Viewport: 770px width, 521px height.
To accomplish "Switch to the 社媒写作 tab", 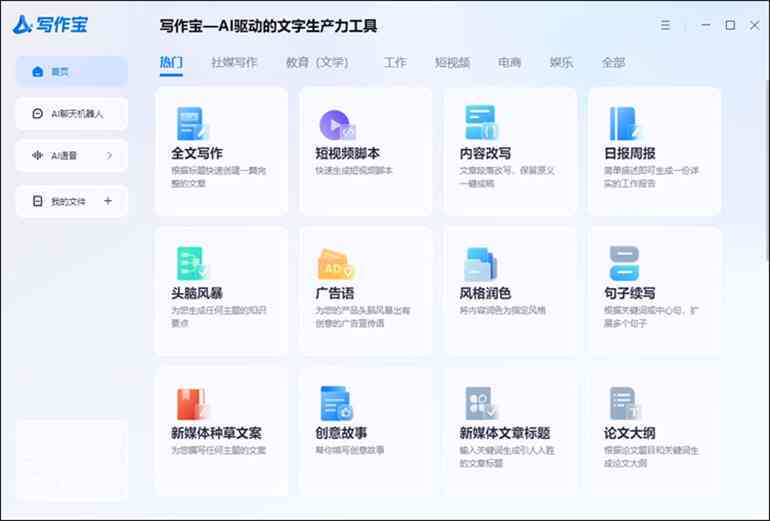I will click(234, 62).
